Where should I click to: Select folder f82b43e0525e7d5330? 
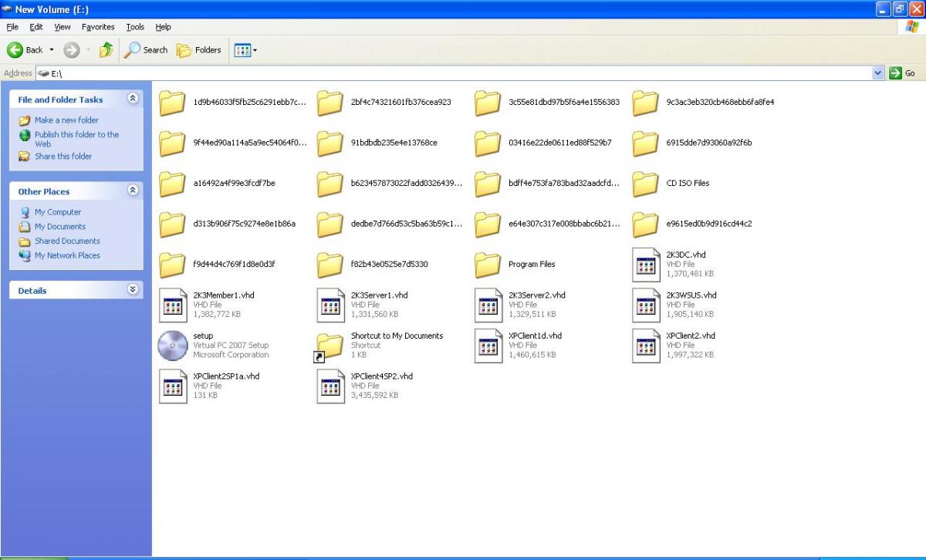coord(330,265)
